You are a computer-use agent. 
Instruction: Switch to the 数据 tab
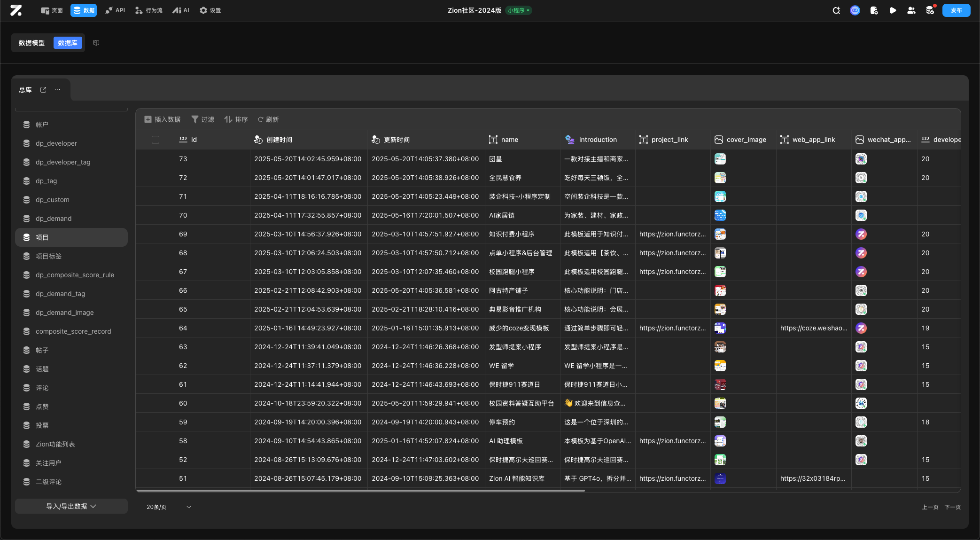84,10
